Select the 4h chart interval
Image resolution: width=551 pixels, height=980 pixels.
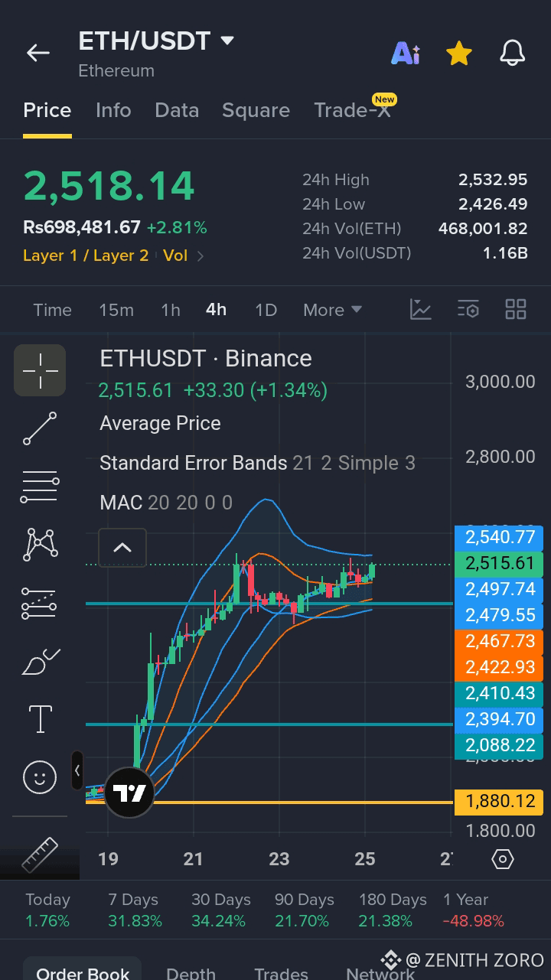(x=216, y=310)
